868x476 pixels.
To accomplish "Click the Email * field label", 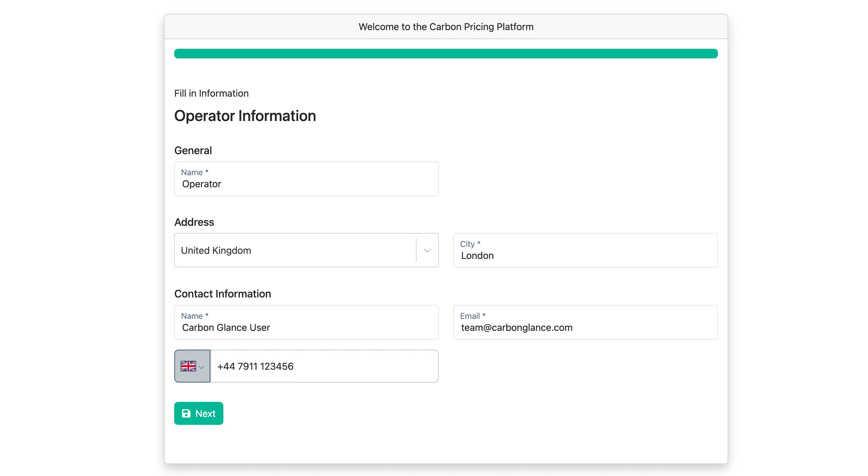I will point(473,316).
